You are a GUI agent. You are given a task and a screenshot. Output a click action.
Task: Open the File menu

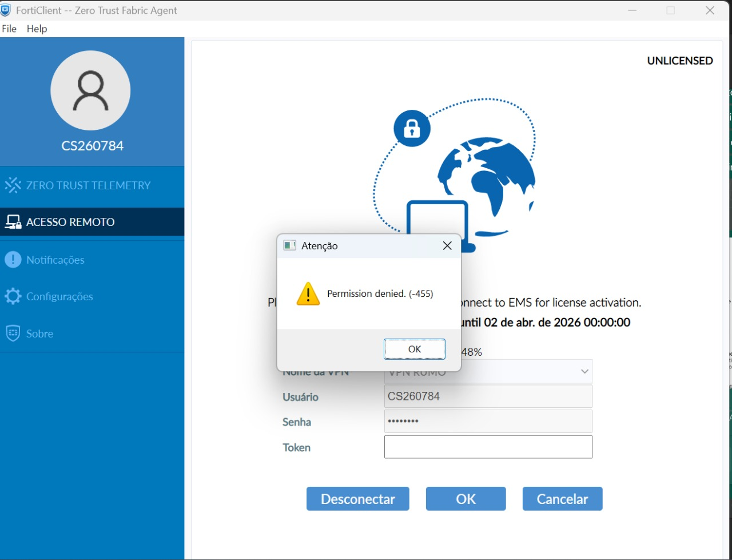pos(9,29)
